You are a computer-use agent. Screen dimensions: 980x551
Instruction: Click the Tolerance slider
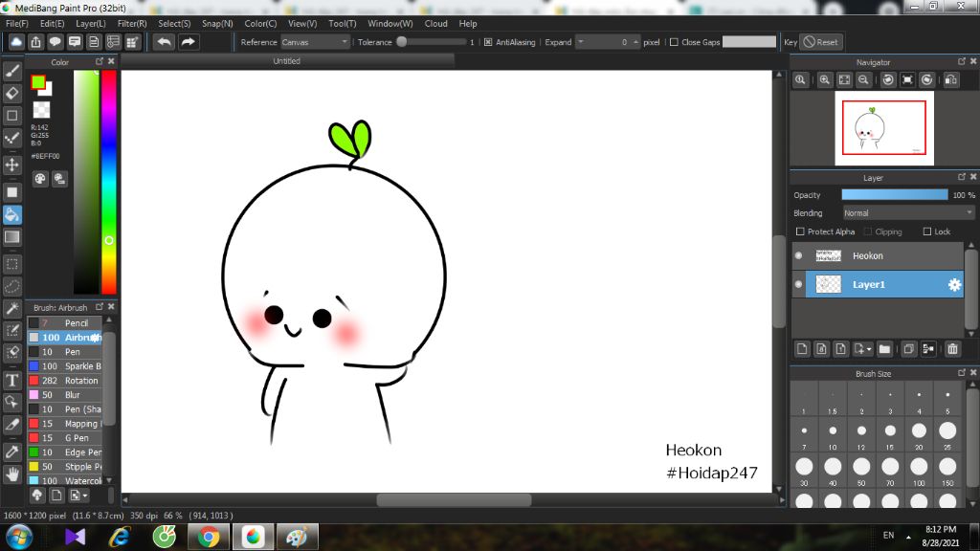point(432,42)
